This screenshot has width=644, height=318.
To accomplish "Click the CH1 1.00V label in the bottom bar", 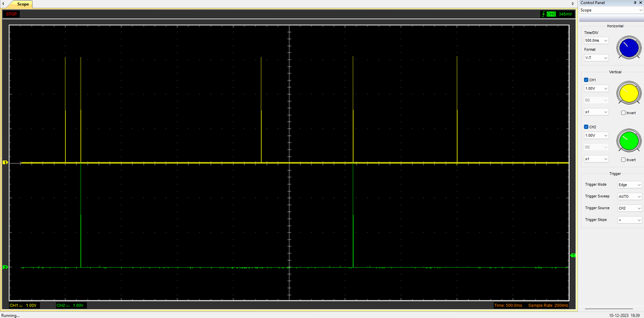I will tap(23, 306).
